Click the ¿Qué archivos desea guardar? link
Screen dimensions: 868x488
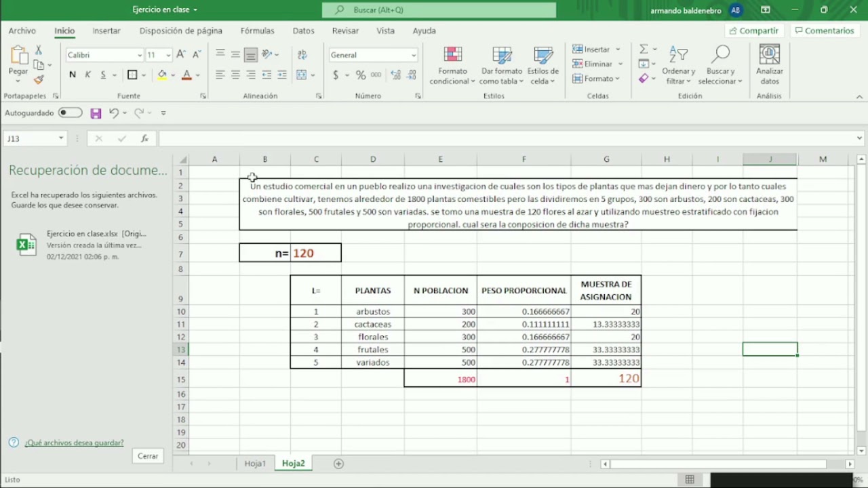74,443
